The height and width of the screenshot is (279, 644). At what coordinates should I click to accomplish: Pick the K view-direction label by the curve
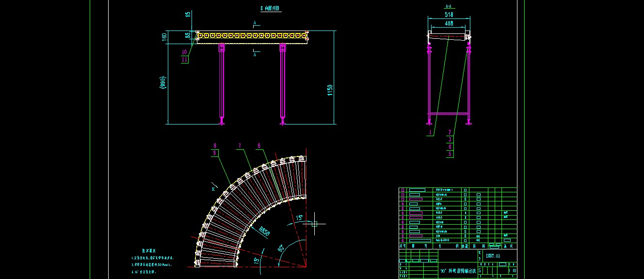click(x=213, y=189)
